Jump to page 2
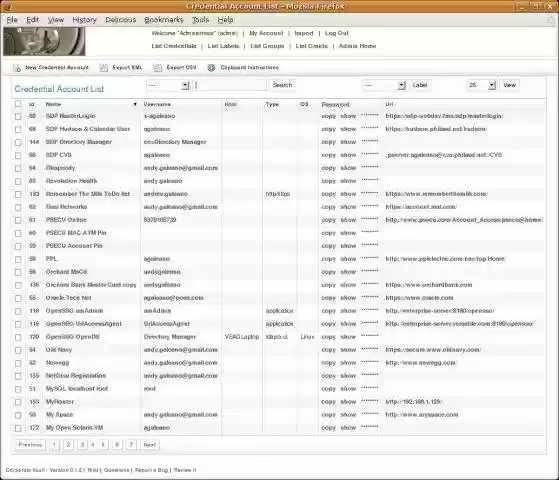The width and height of the screenshot is (559, 480). [x=68, y=445]
